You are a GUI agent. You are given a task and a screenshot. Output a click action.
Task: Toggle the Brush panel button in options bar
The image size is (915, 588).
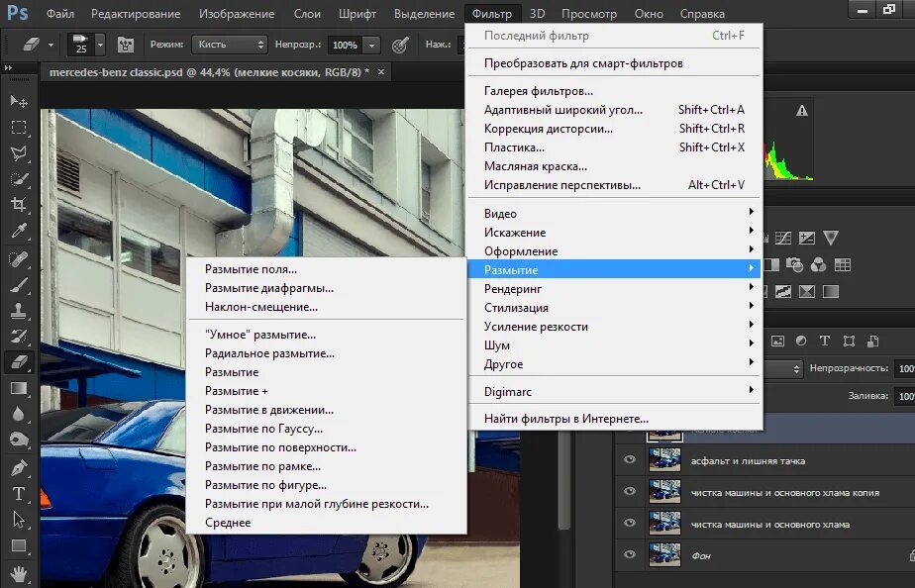126,45
